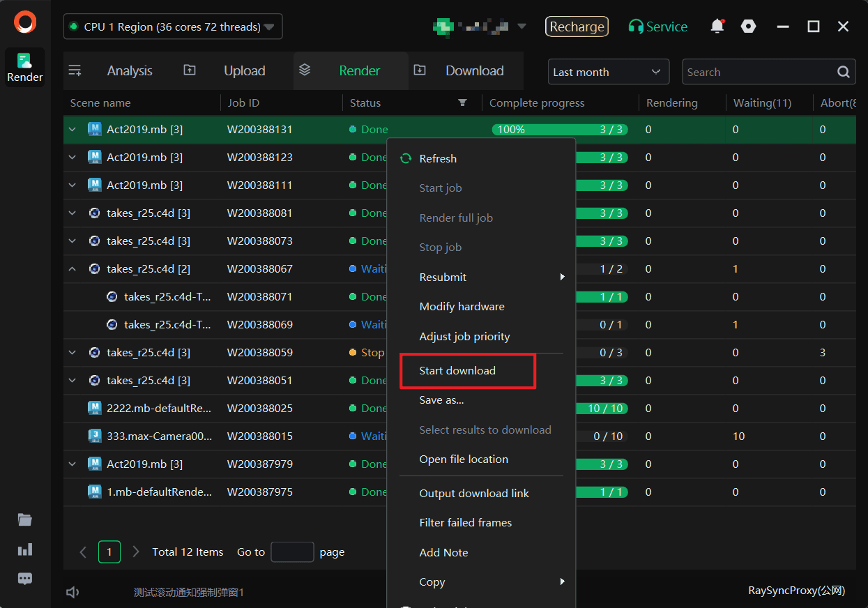Image resolution: width=868 pixels, height=608 pixels.
Task: Open the CPU 1 Region dropdown
Action: tap(173, 26)
